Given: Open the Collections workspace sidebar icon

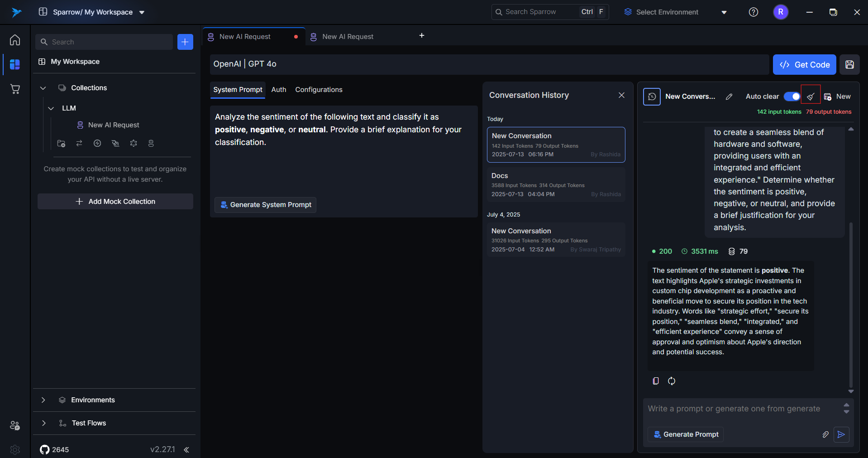Looking at the screenshot, I should [x=15, y=64].
